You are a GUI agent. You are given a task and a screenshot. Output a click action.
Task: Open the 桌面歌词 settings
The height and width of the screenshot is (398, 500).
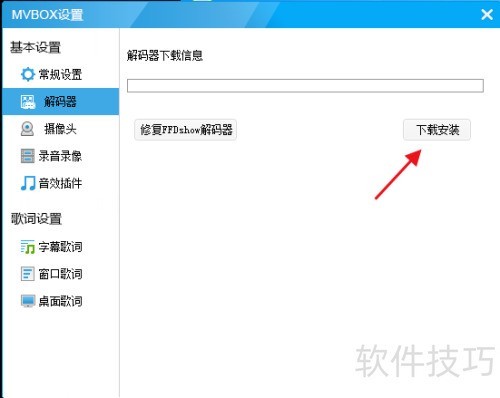[61, 301]
